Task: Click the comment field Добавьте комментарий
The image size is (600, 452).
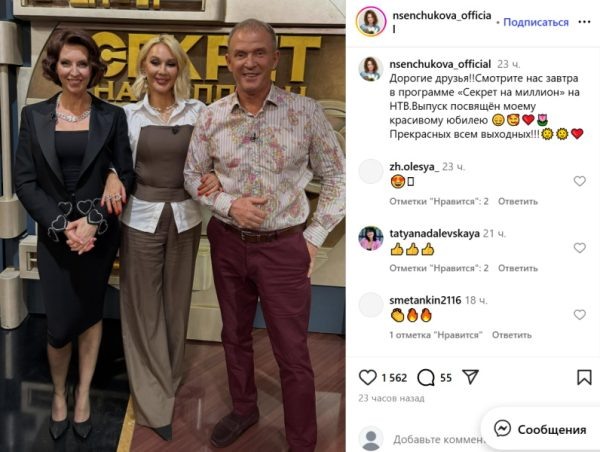Action: click(438, 440)
